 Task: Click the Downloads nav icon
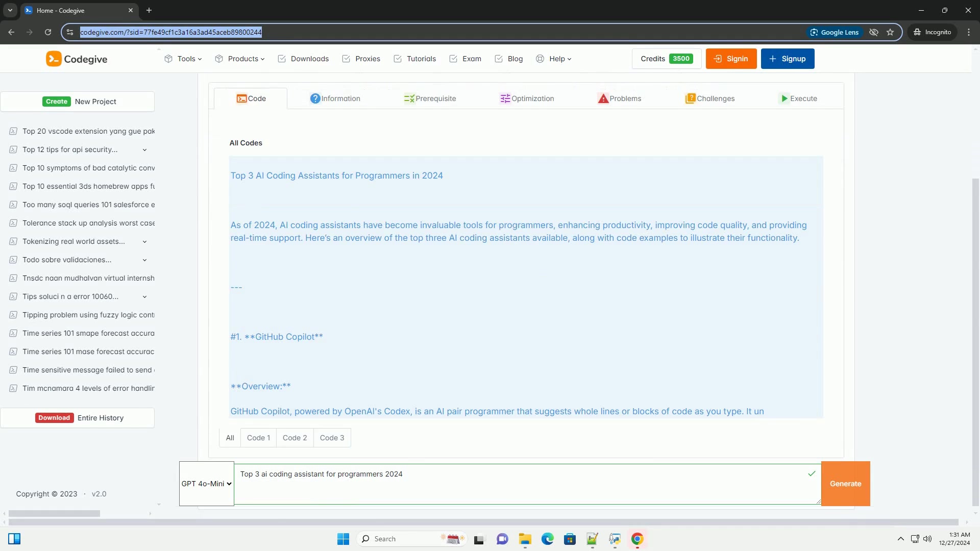(282, 59)
